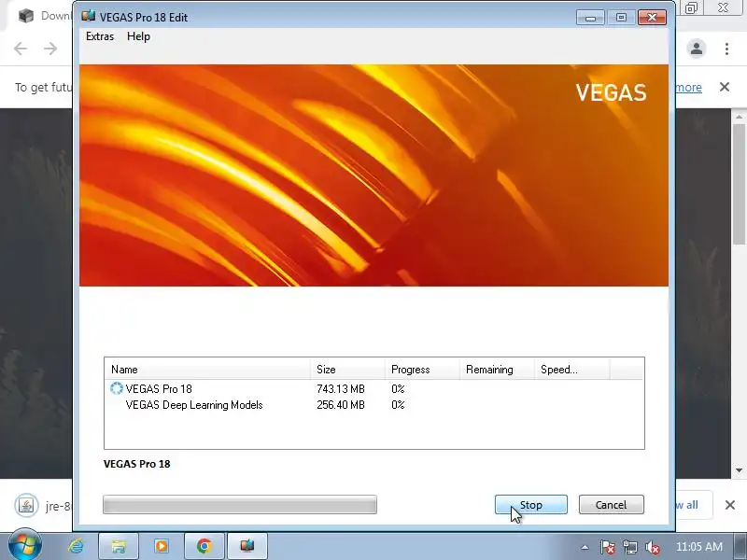The height and width of the screenshot is (560, 747).
Task: Minimize the VEGAS Pro 18 Edit window
Action: [590, 18]
